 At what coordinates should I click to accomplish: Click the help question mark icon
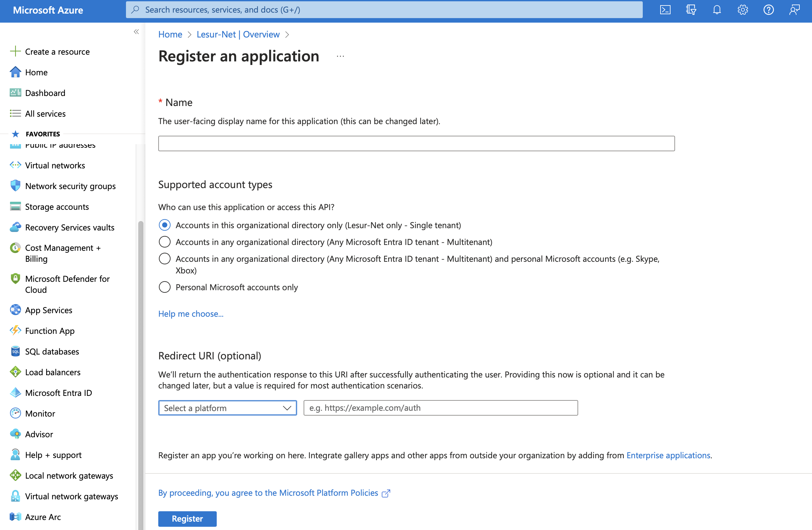(768, 10)
